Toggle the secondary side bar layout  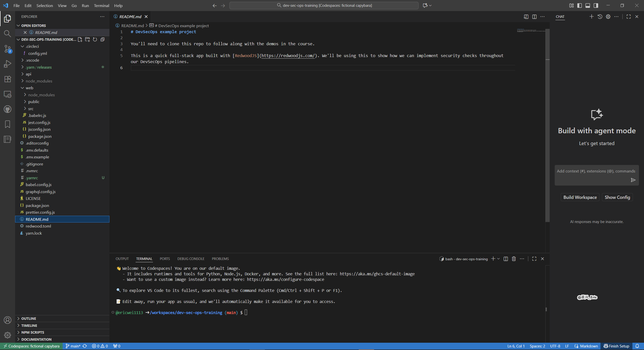(x=596, y=6)
